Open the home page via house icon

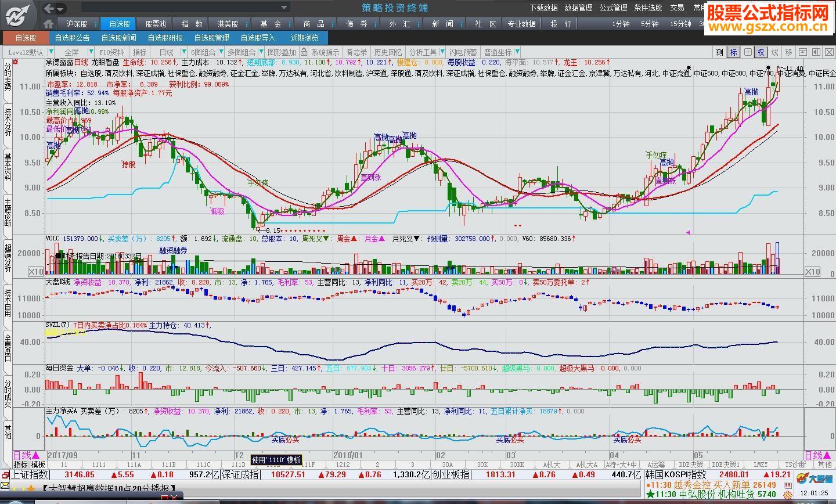point(49,24)
